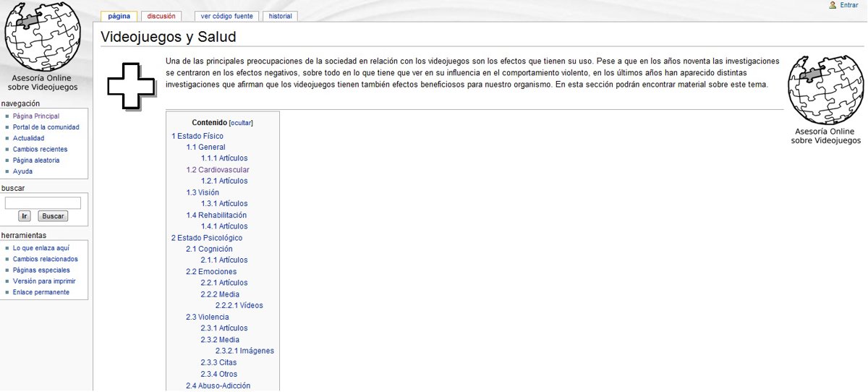Viewport: 868px width, 392px height.
Task: Jump to 2.3 Violencia in contents
Action: click(x=208, y=317)
